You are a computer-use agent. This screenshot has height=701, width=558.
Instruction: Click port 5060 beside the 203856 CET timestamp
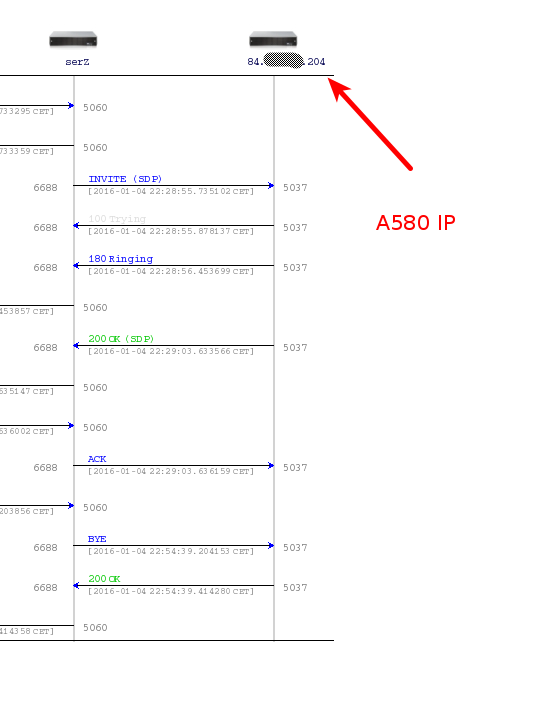[x=95, y=508]
